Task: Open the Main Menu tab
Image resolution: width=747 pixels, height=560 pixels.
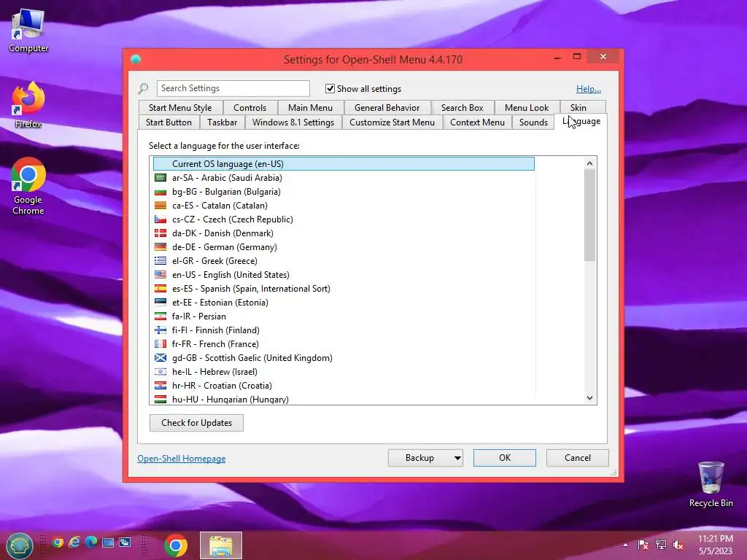Action: (x=310, y=108)
